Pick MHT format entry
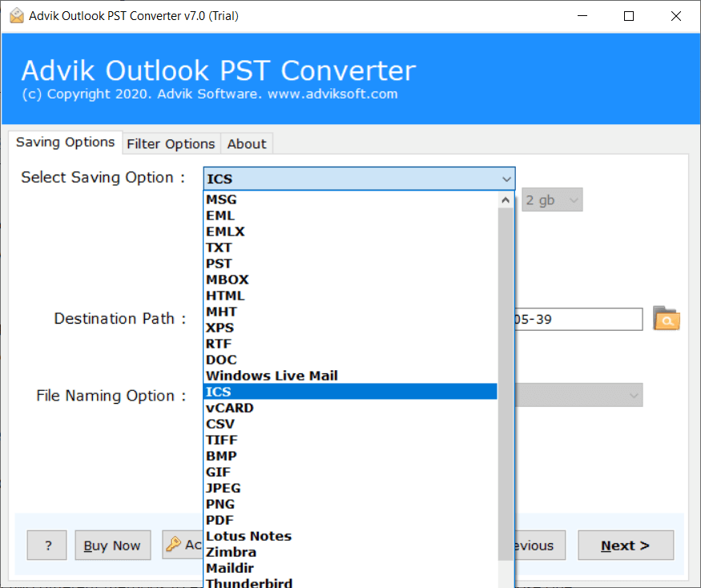701x588 pixels. coord(351,312)
